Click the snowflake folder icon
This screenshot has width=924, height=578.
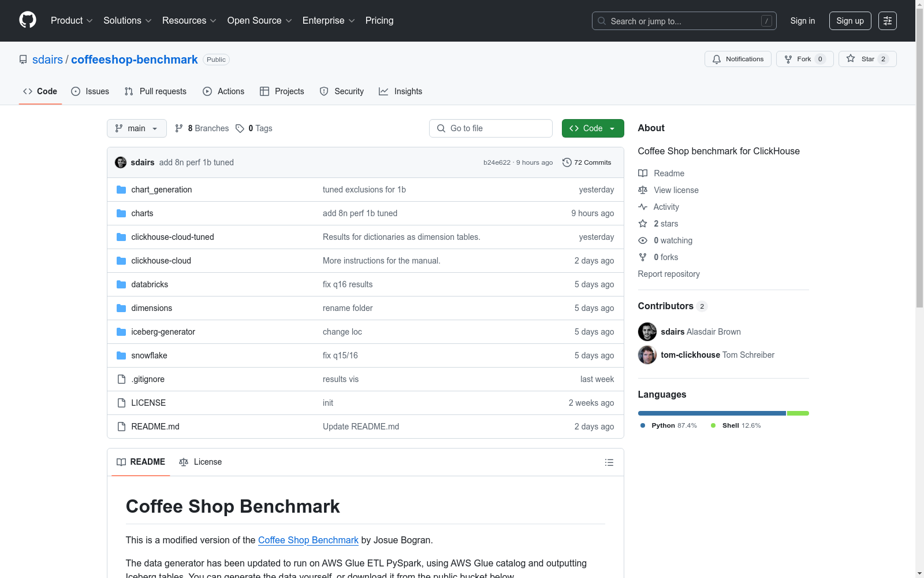click(x=121, y=355)
